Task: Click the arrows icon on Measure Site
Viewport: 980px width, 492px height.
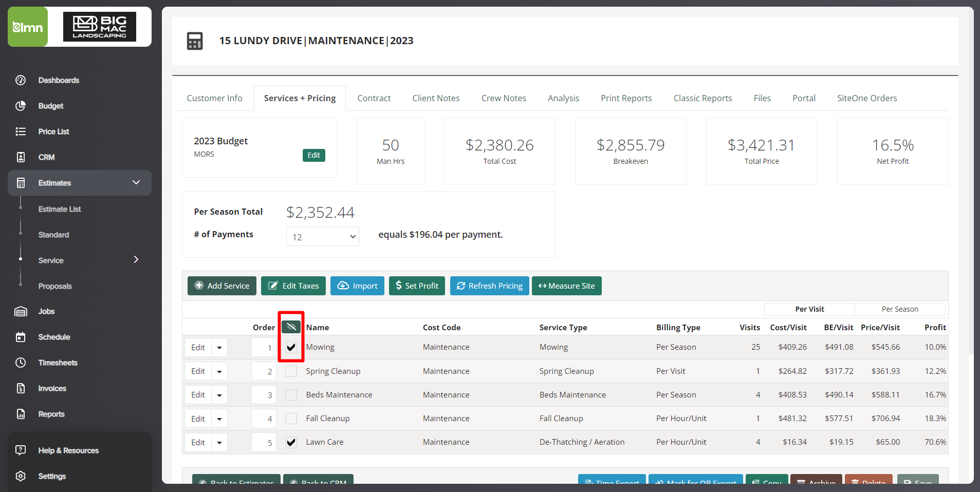Action: point(542,286)
